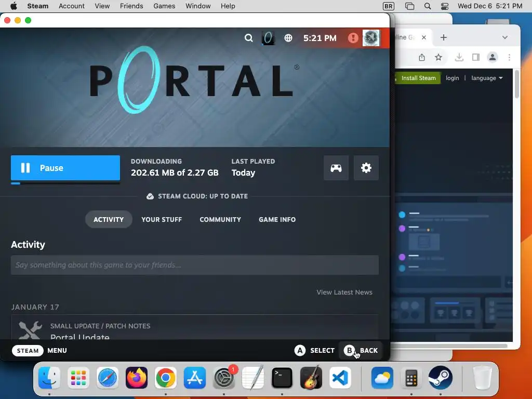Open the Friends menu
This screenshot has width=532, height=399.
131,6
